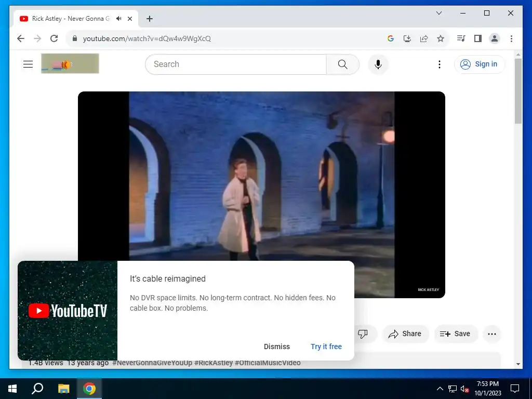
Task: Click the network tray icon
Action: [453, 389]
